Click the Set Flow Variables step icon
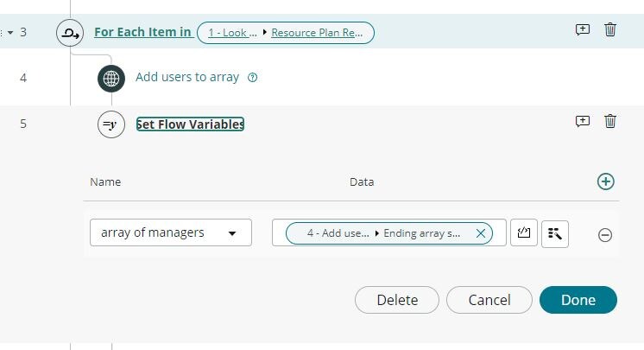Screen dimensions: 644x350 [x=111, y=124]
